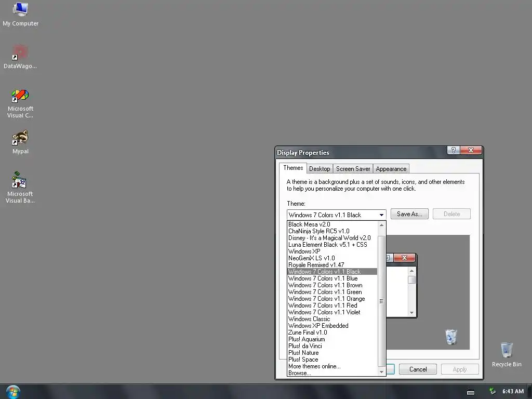The image size is (532, 399).
Task: Click the theme list scrollbar thumb
Action: coord(382,301)
